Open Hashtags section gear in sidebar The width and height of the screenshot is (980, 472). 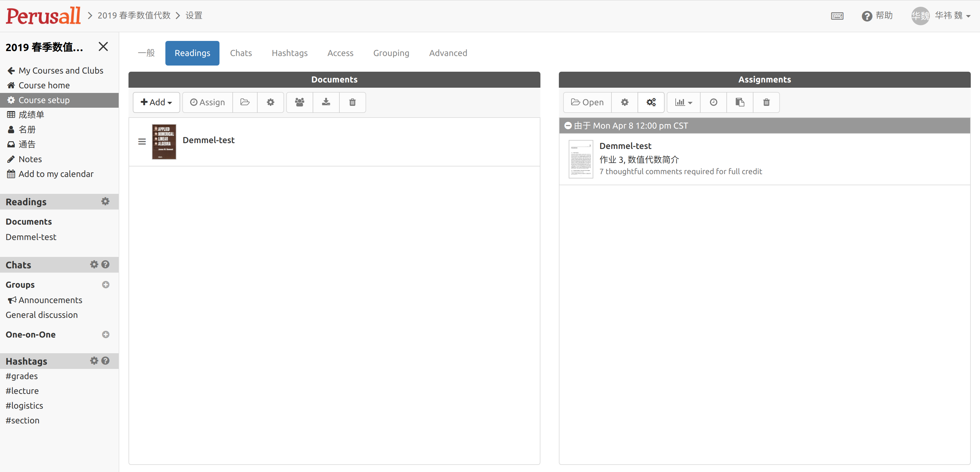[x=94, y=361]
